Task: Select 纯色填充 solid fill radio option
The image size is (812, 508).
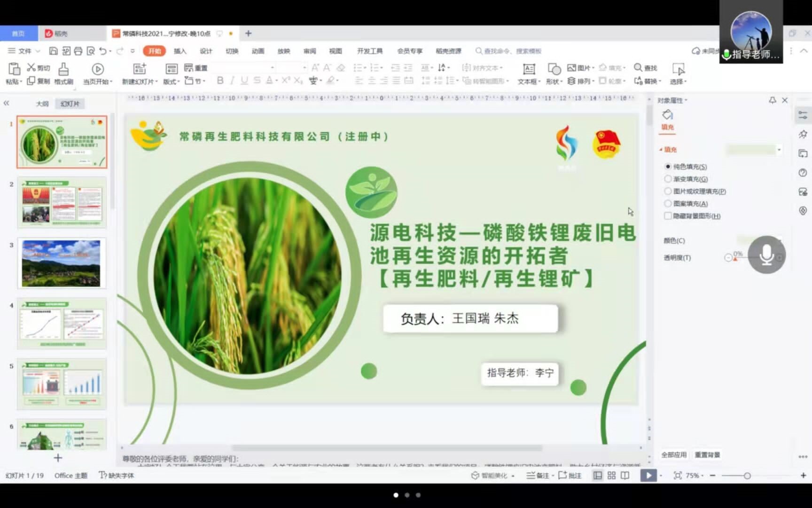Action: pos(668,167)
